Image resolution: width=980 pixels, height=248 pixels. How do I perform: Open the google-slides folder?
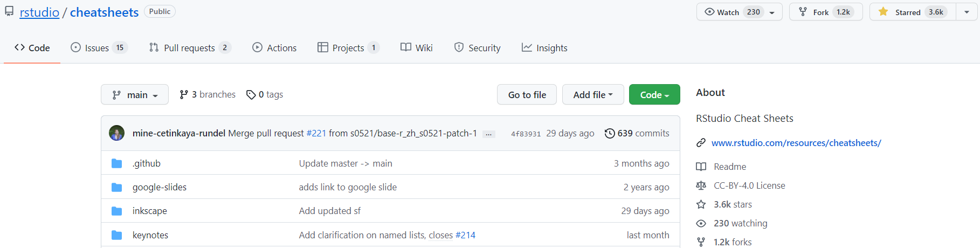160,187
